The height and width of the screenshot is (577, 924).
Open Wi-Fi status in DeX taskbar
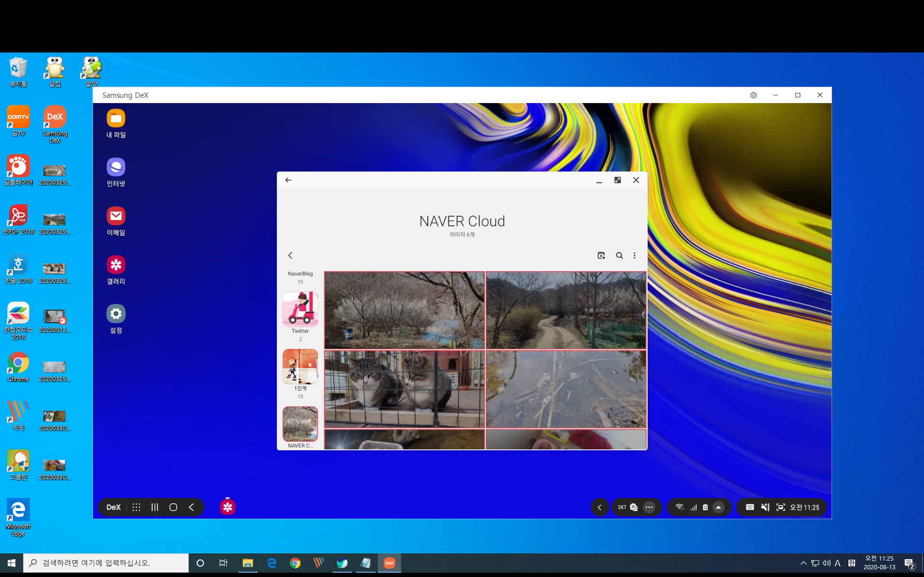tap(679, 507)
